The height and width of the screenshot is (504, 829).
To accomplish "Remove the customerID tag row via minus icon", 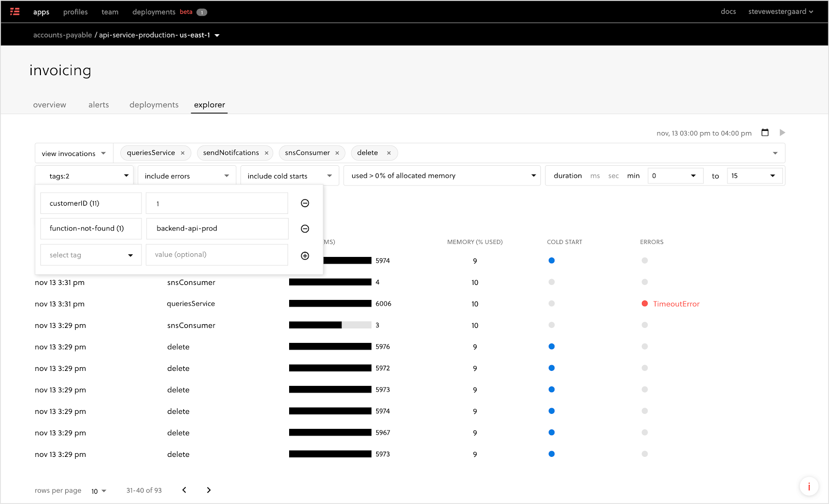I will (305, 203).
